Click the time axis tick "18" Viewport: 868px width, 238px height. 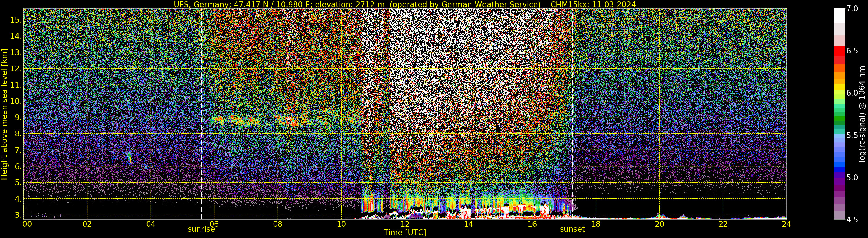(596, 224)
